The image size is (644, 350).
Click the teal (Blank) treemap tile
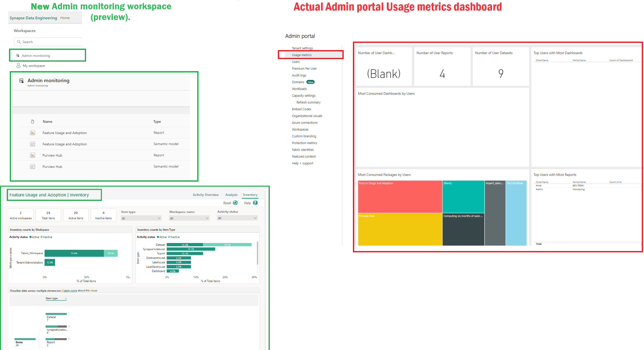point(463,197)
